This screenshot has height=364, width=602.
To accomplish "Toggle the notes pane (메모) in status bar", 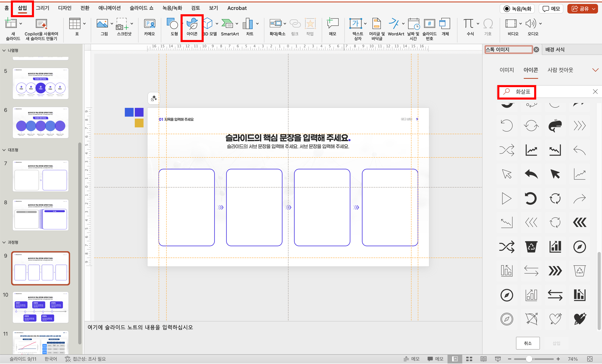I will 412,359.
